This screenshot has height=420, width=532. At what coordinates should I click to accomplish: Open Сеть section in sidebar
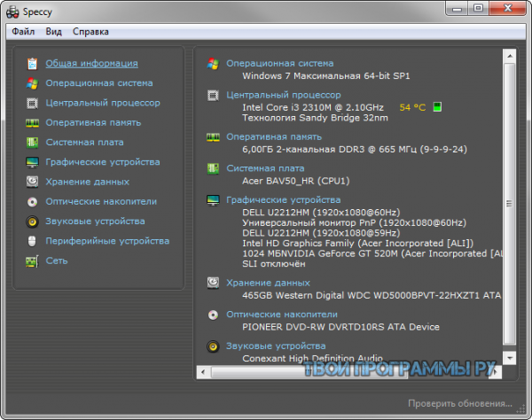coord(57,261)
